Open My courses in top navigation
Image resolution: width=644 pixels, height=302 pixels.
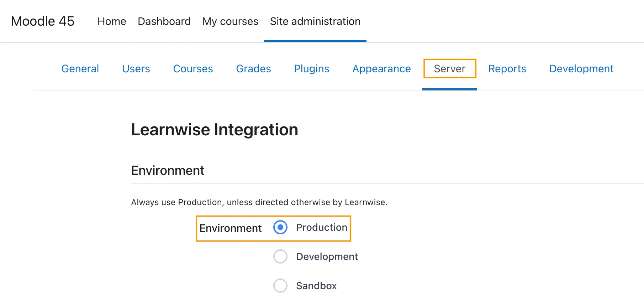click(x=230, y=21)
